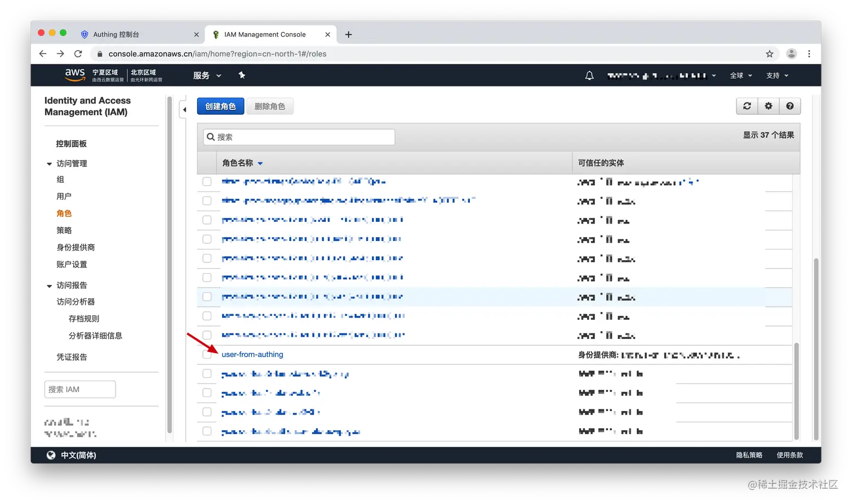Open the 隐私策略 footer link
Image resolution: width=852 pixels, height=504 pixels.
tap(749, 455)
